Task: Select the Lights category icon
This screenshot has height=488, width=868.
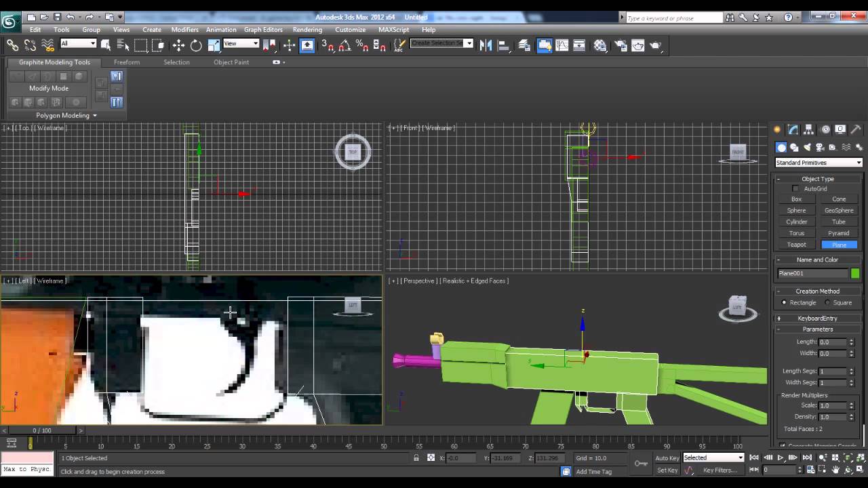Action: [x=807, y=147]
